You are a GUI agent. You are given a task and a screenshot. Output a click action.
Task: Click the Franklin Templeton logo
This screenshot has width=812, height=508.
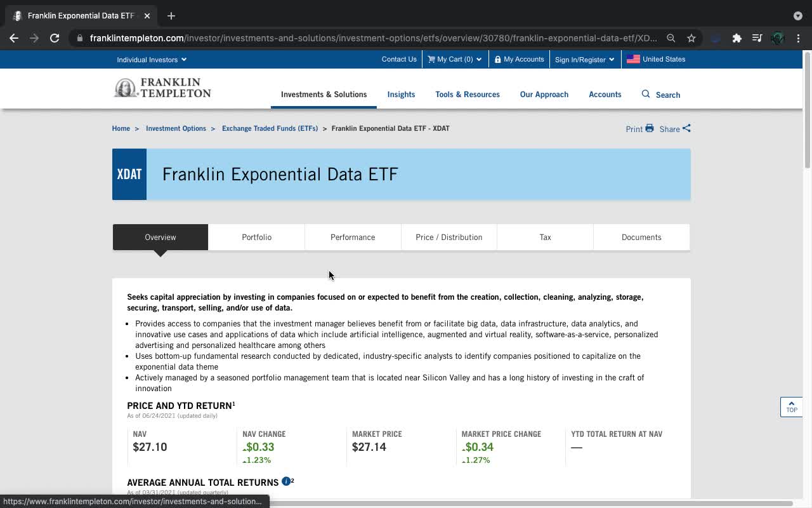(162, 88)
